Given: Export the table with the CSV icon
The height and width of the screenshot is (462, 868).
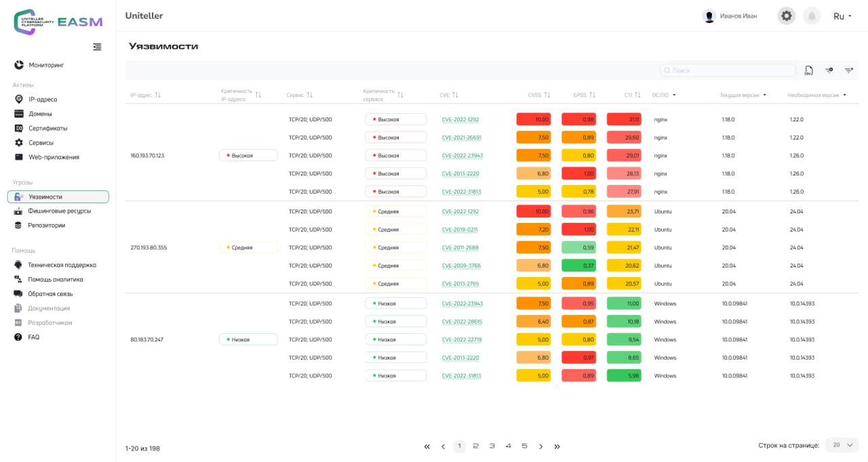Looking at the screenshot, I should coord(808,70).
